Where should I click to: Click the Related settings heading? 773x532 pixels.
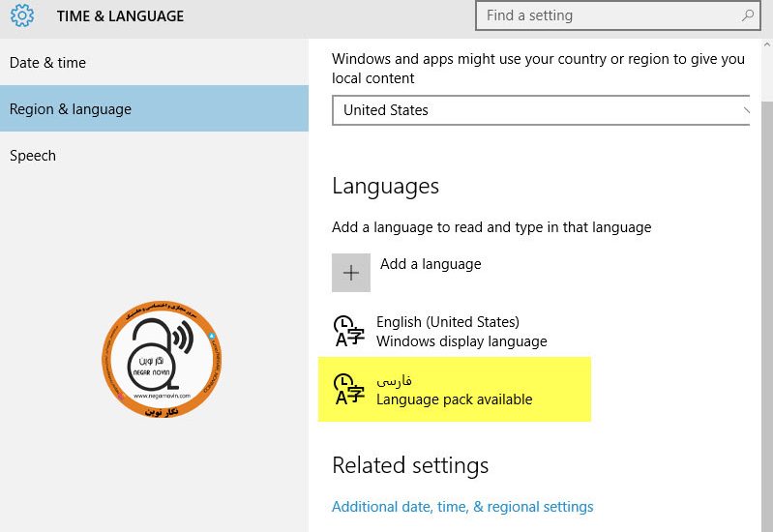click(x=410, y=465)
